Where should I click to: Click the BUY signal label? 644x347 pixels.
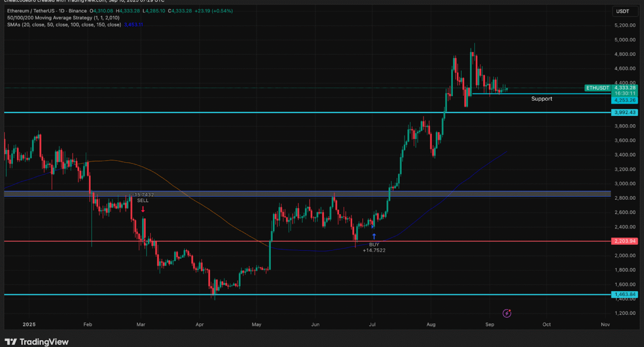click(374, 244)
